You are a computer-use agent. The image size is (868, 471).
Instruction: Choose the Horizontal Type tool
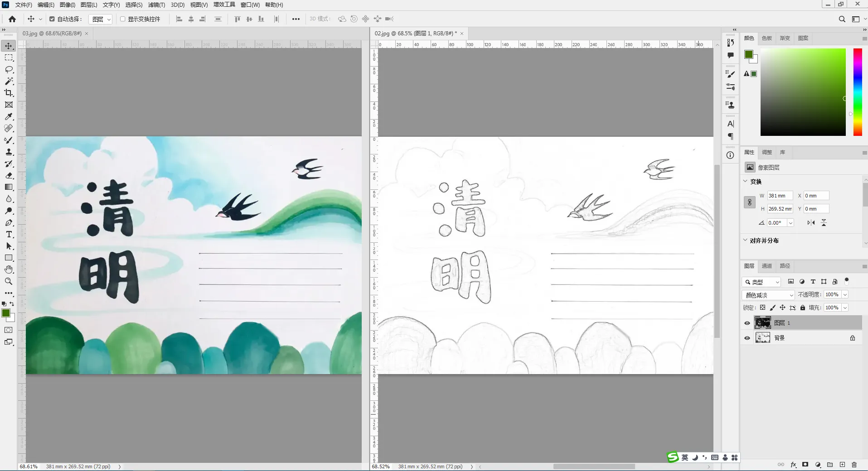9,234
